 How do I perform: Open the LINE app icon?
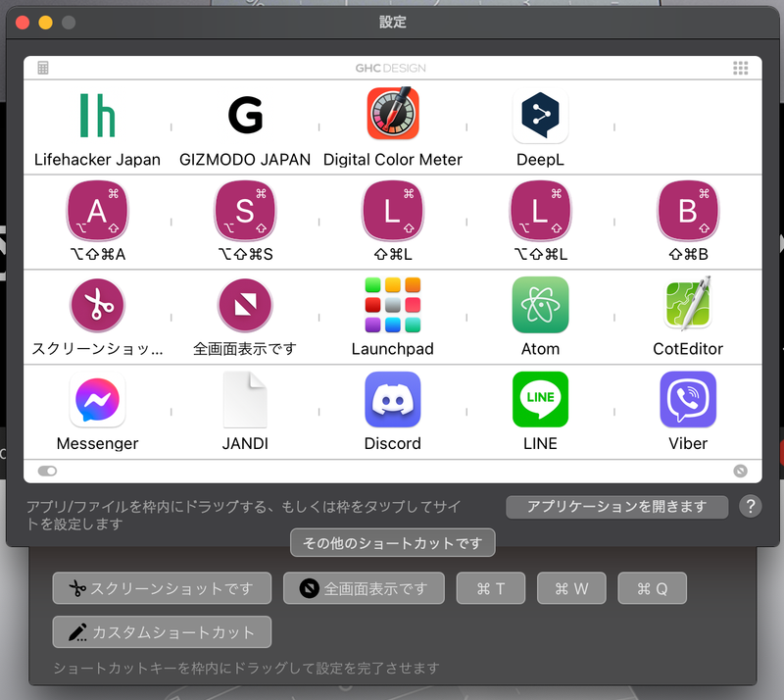[541, 399]
